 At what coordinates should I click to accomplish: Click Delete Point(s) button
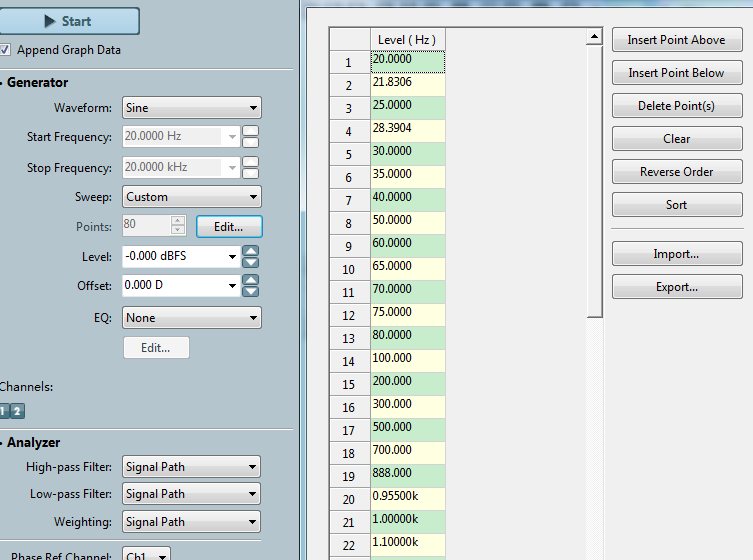click(677, 106)
